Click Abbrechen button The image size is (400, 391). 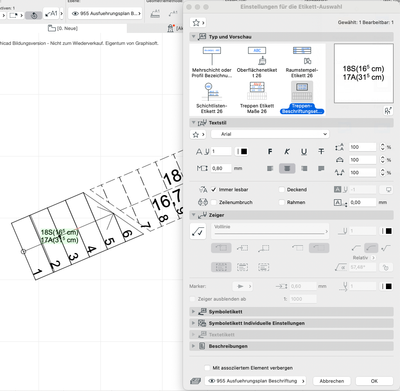click(x=332, y=381)
